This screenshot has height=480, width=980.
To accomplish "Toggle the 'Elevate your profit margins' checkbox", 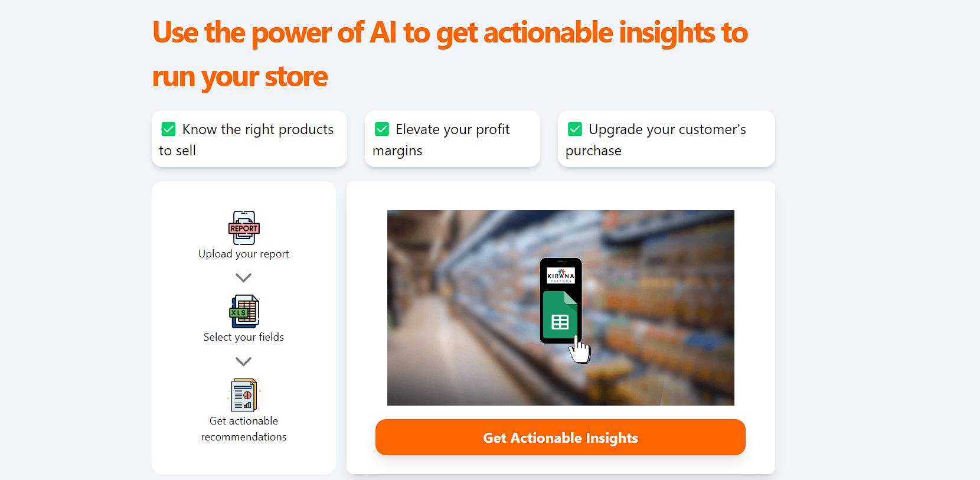I will point(382,129).
